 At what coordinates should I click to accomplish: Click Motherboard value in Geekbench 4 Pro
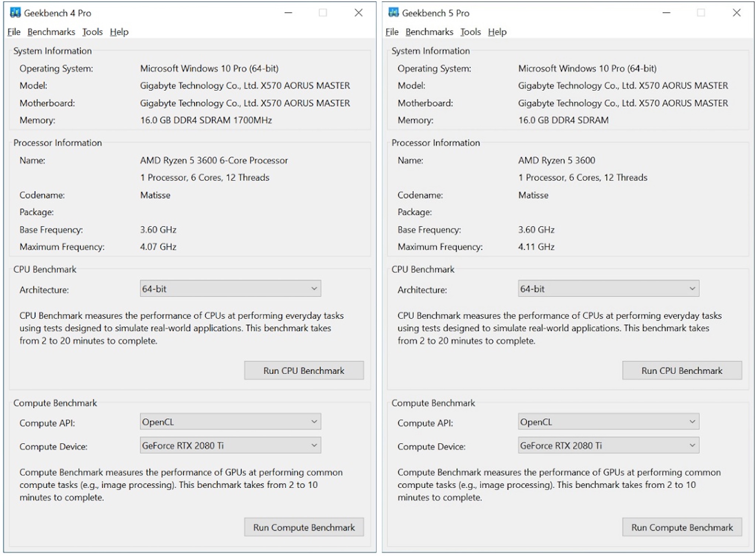click(245, 103)
